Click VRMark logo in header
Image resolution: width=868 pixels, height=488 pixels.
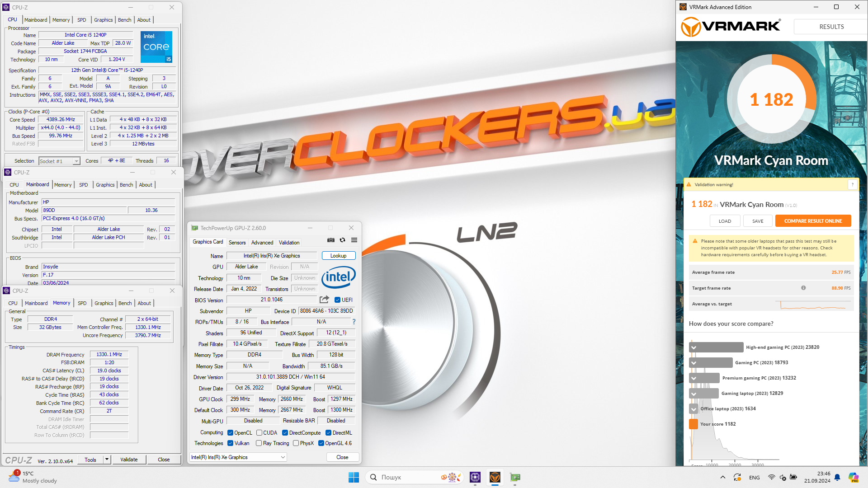(x=731, y=27)
